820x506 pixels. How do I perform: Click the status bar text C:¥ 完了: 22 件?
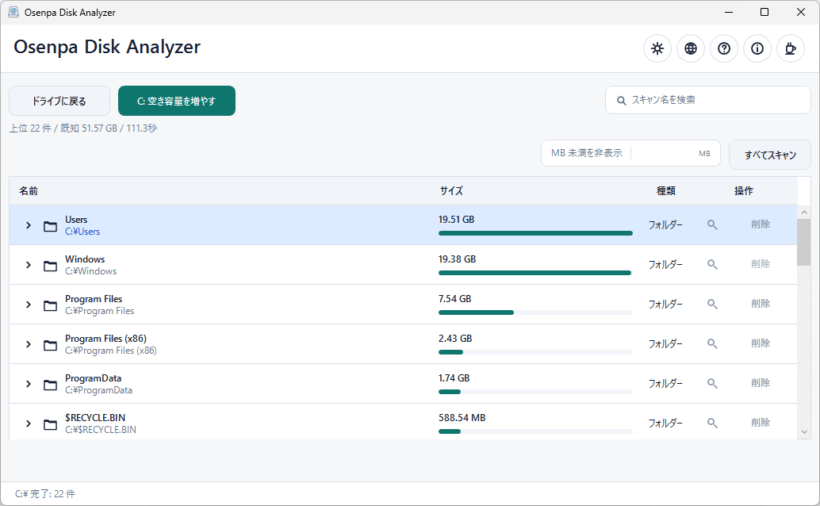point(45,494)
